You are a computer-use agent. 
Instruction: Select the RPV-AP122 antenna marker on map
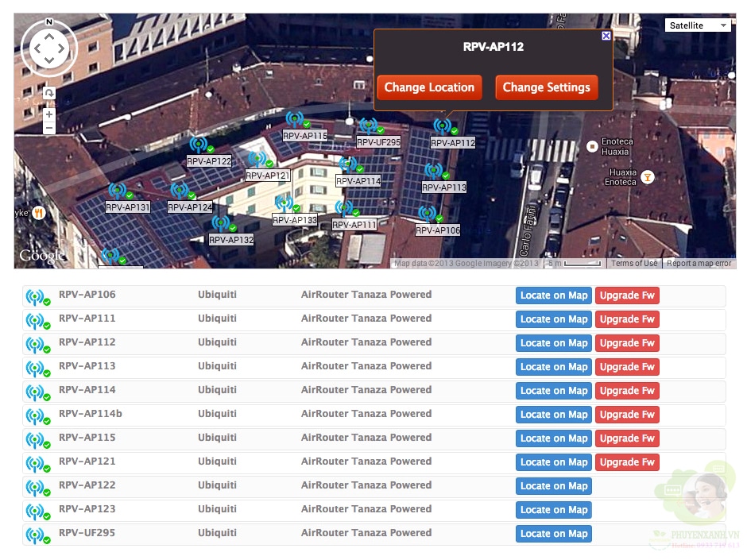point(199,145)
